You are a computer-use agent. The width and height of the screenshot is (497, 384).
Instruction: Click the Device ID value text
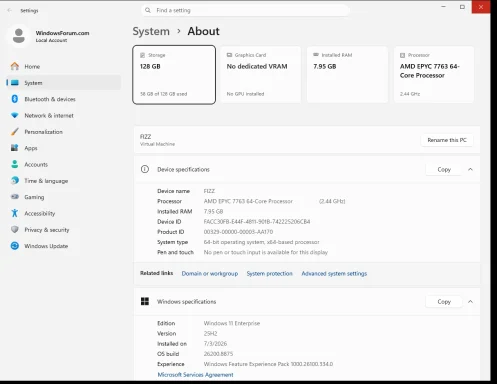[257, 221]
